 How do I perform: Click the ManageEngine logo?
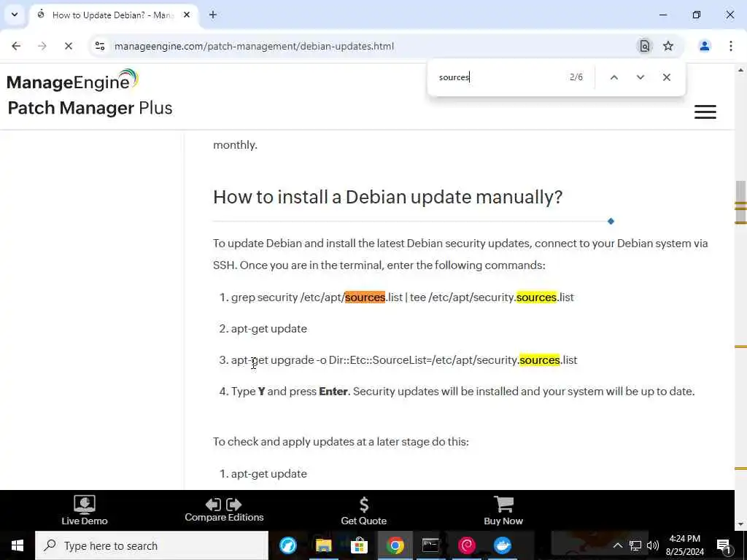click(x=72, y=80)
